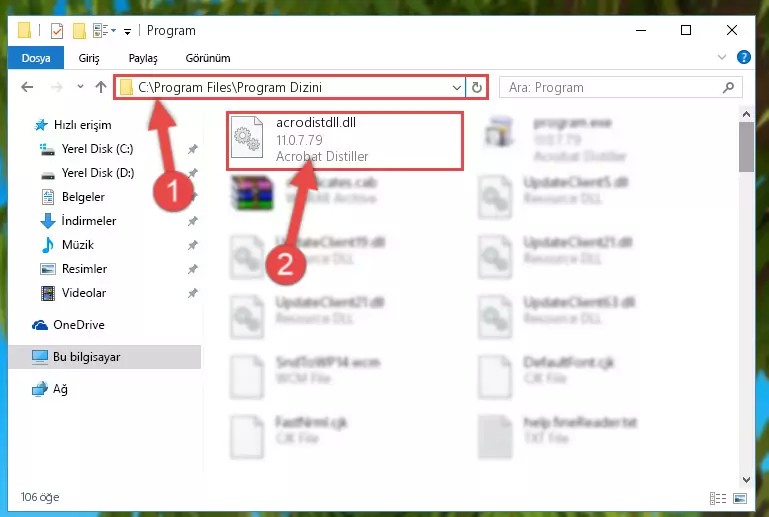Click the New folder icon in title bar

pyautogui.click(x=79, y=31)
